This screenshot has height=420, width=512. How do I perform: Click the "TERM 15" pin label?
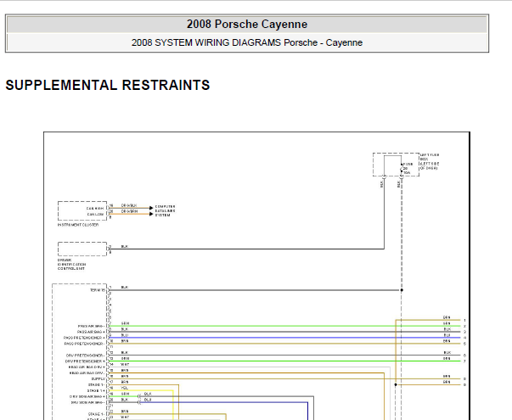[x=98, y=290]
